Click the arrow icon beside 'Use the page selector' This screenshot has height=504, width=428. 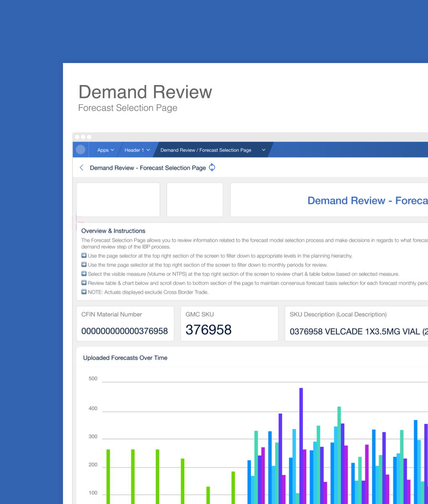[x=84, y=255]
